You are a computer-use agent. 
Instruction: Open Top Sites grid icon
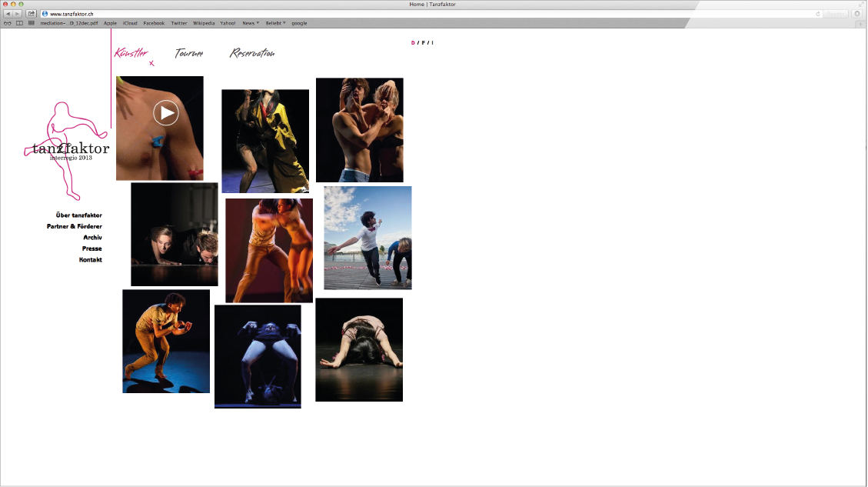31,23
